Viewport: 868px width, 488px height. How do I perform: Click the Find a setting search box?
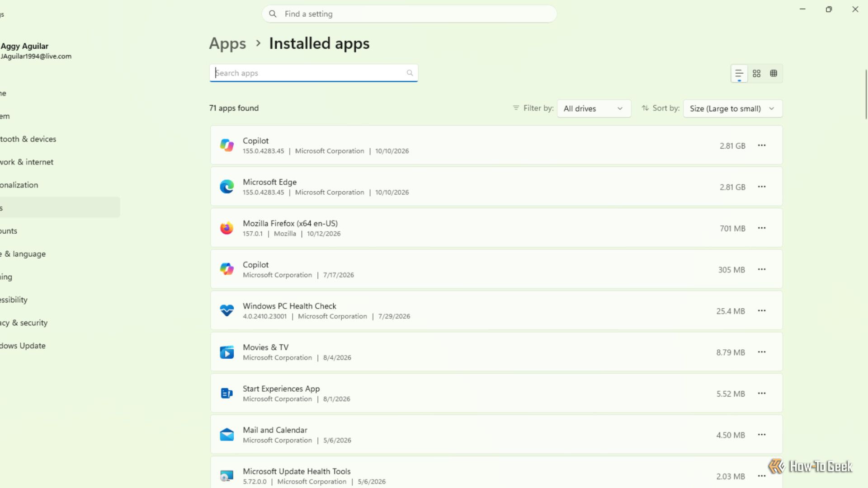point(409,14)
